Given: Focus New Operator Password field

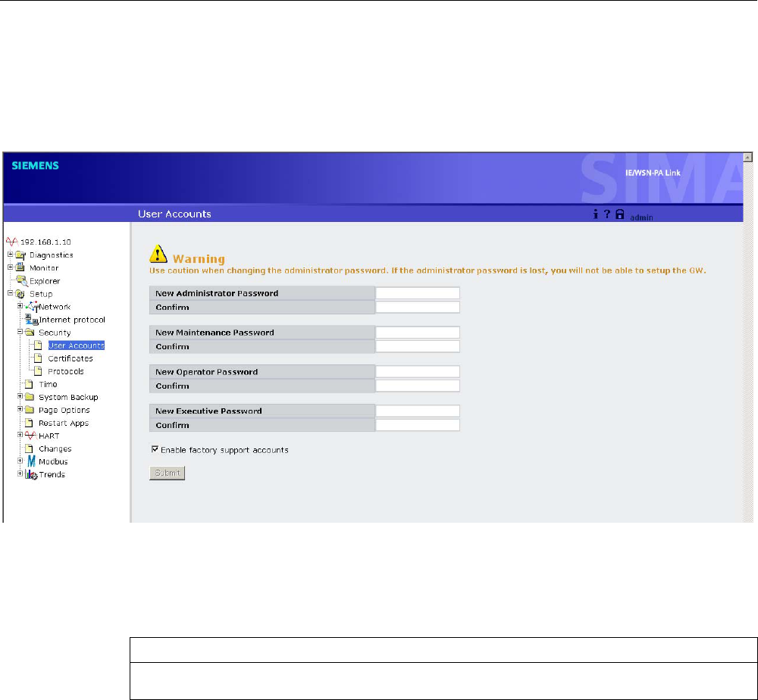Looking at the screenshot, I should pos(418,371).
